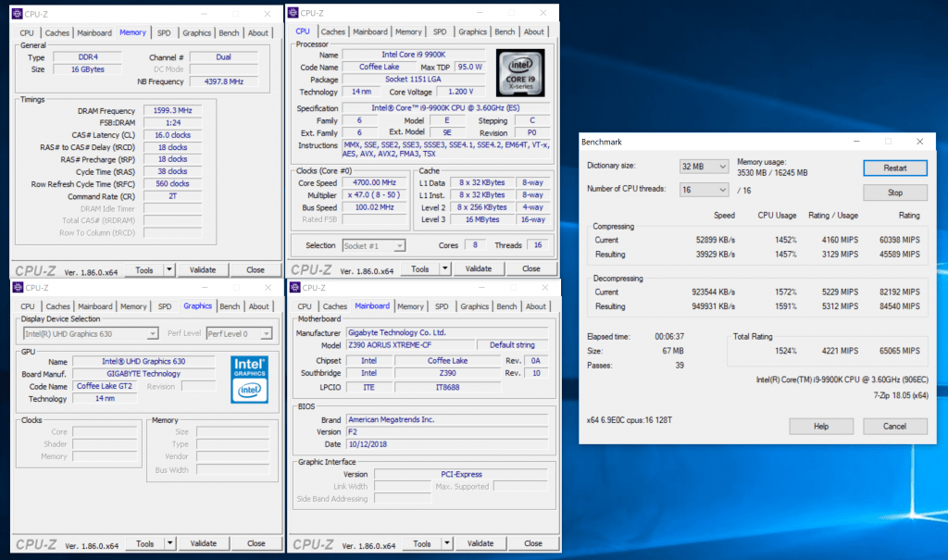Click the Help button in the Benchmark window
This screenshot has width=948, height=560.
(x=821, y=427)
